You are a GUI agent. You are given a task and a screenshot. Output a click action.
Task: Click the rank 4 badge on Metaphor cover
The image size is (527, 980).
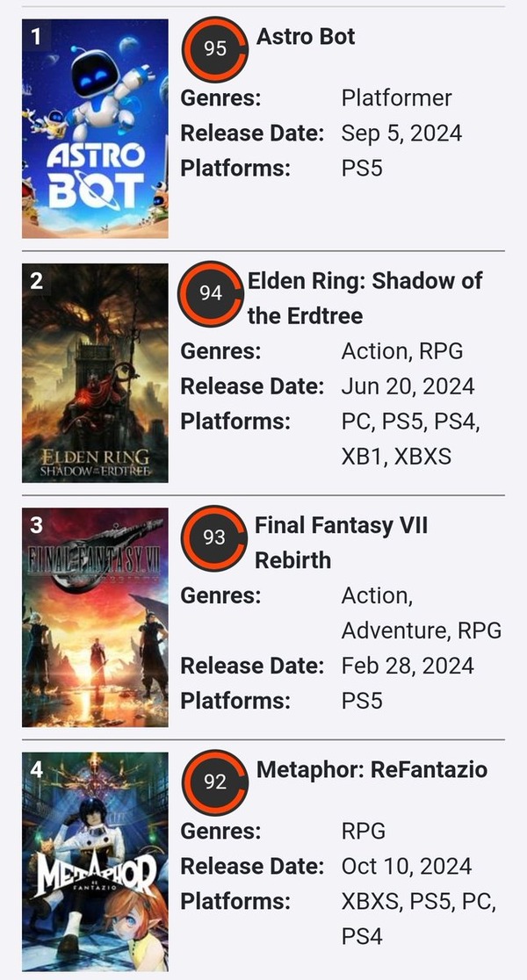(x=36, y=769)
